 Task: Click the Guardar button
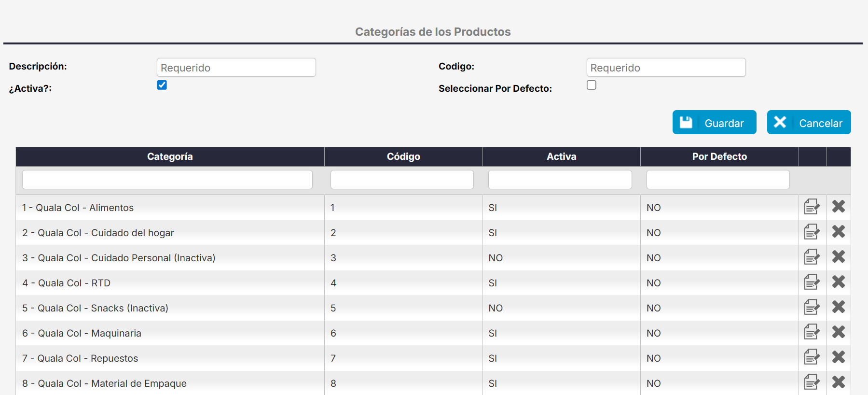[x=715, y=122]
